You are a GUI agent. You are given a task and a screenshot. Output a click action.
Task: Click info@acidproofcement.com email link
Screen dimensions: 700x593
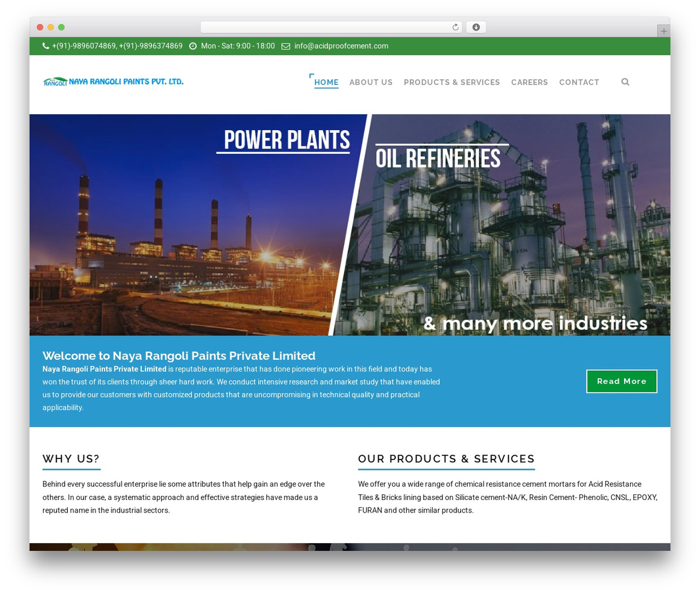tap(341, 46)
